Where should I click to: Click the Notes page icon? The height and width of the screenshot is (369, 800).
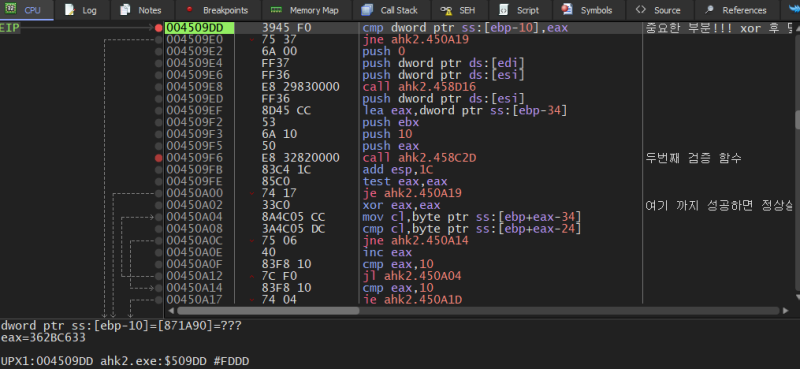point(125,10)
